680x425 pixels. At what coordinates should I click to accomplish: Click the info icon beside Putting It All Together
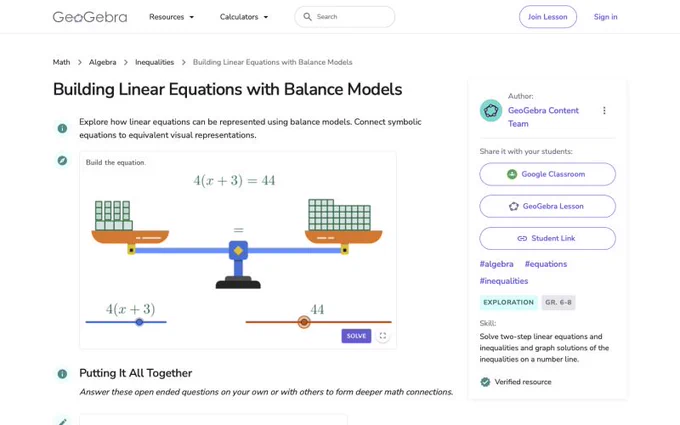pyautogui.click(x=62, y=374)
